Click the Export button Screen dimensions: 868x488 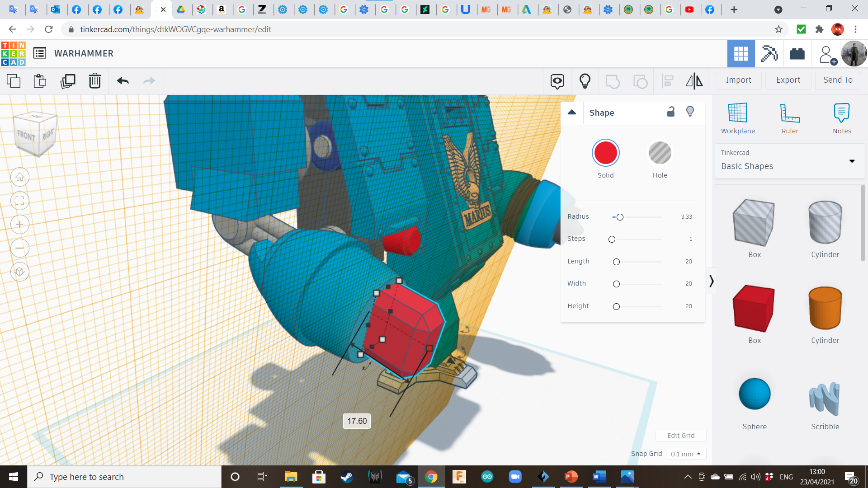point(788,80)
